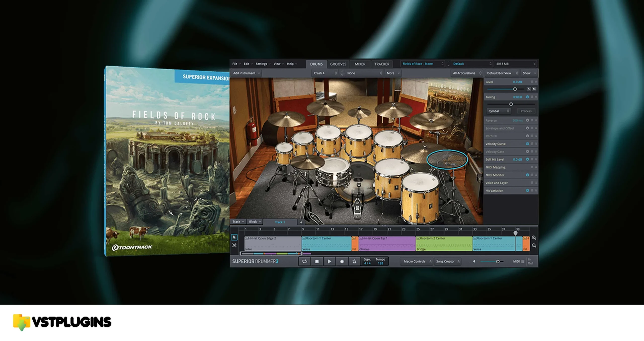
Task: Mute the instrument with the M button
Action: [534, 89]
